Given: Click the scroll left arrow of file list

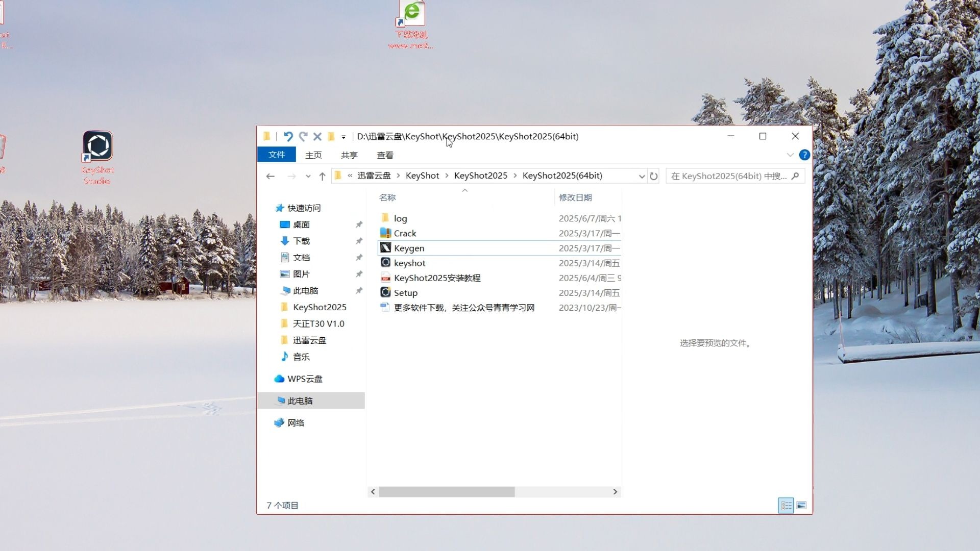Looking at the screenshot, I should (x=373, y=492).
